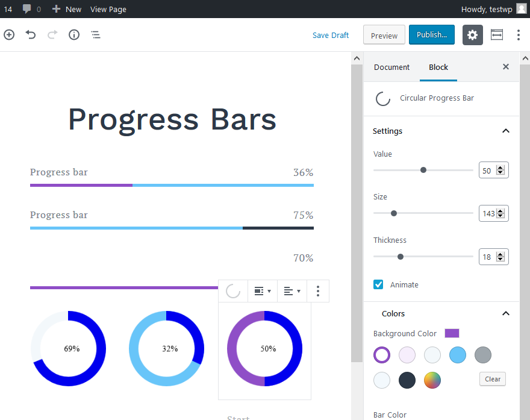Uncheck the Animate checkbox
530x420 pixels.
point(378,284)
